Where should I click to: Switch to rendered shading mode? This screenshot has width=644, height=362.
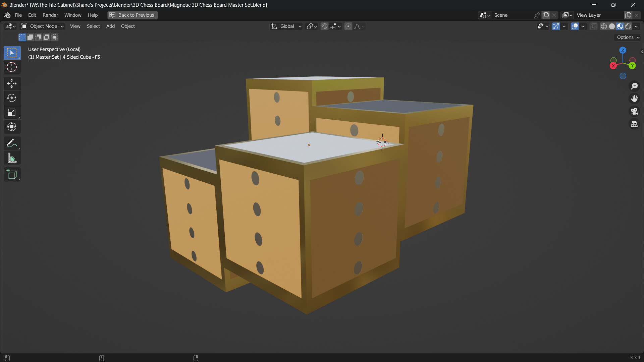628,26
